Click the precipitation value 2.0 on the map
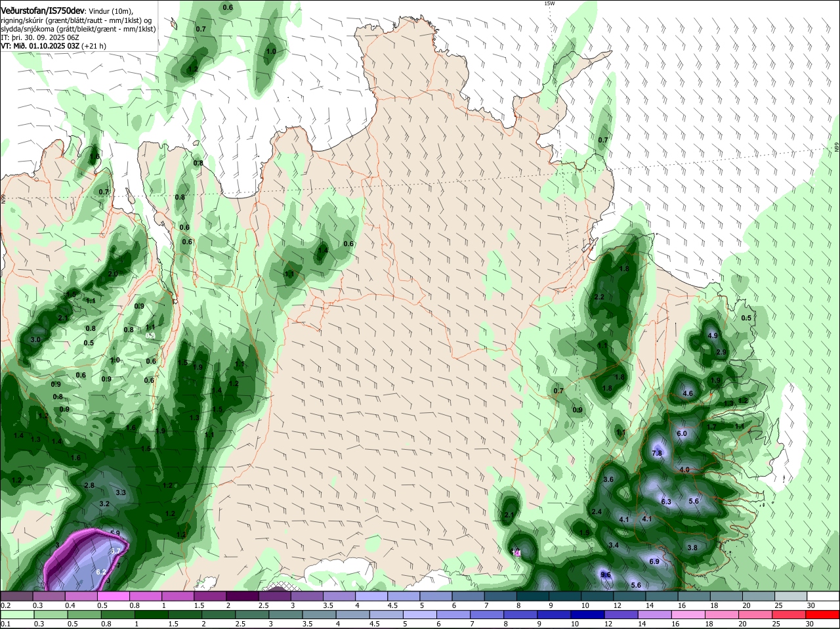 point(113,274)
